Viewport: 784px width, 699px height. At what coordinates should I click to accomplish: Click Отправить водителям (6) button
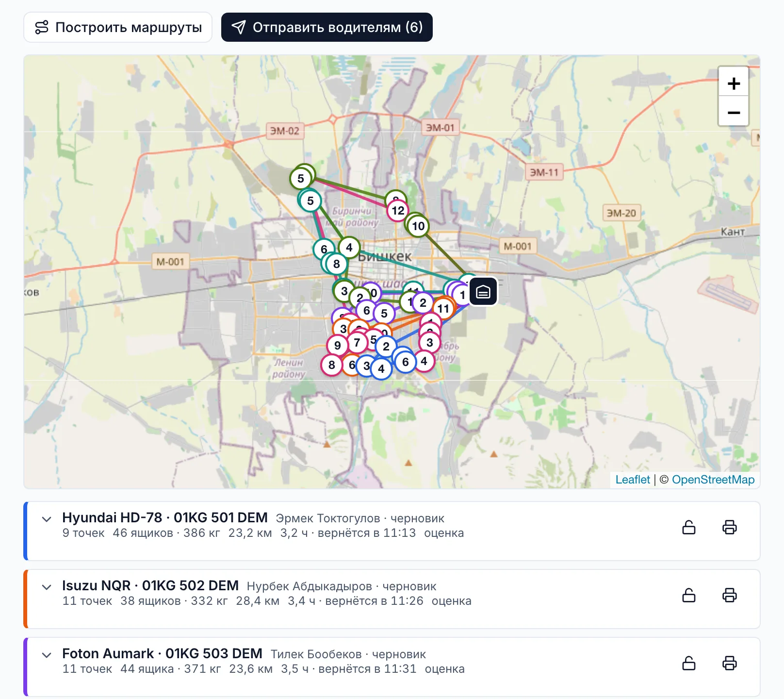[x=327, y=27]
